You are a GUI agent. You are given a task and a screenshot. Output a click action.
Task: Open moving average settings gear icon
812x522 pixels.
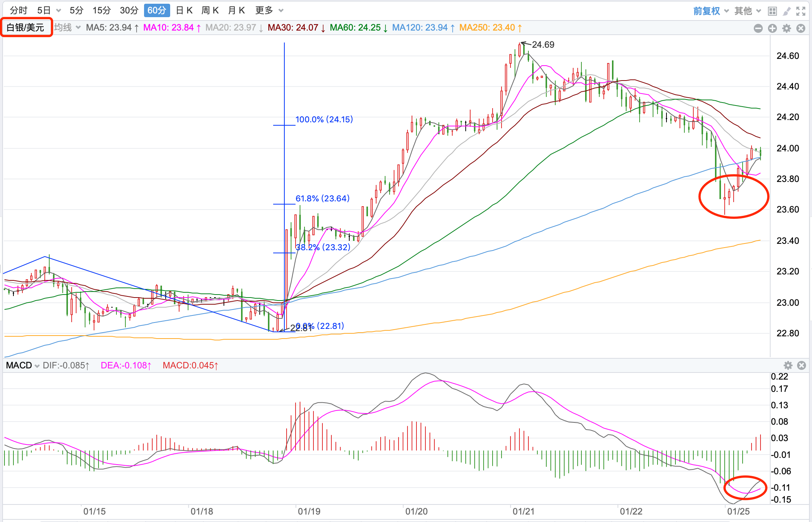786,28
